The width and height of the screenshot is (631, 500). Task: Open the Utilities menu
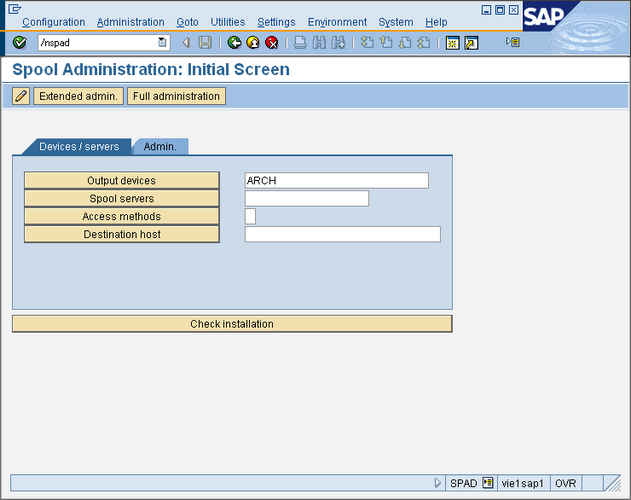point(227,22)
